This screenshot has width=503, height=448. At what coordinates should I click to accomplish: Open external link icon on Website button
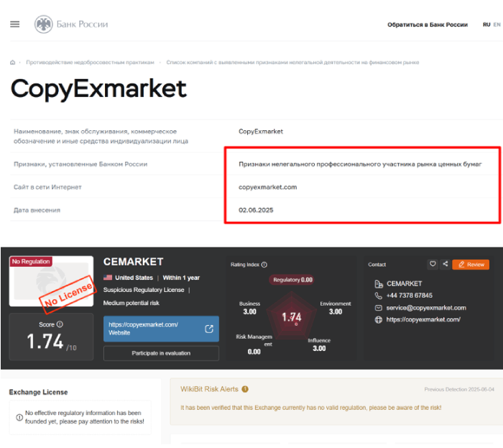[x=209, y=329]
